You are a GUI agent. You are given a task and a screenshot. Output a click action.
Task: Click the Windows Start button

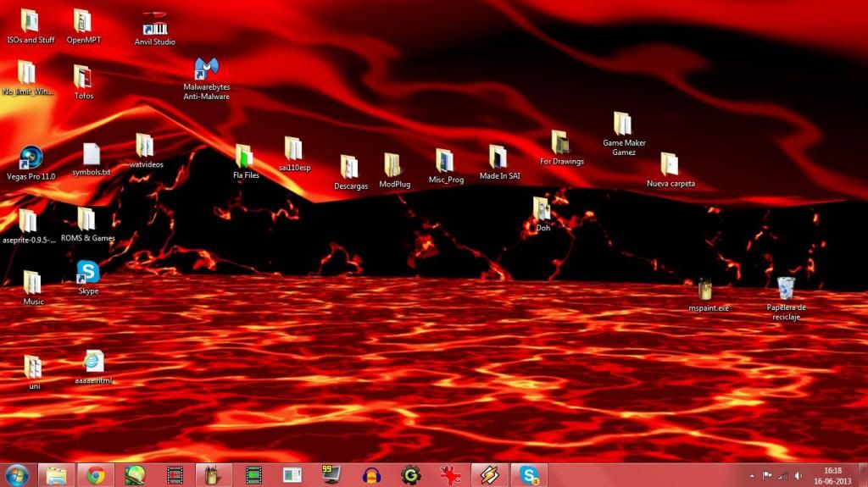[x=16, y=475]
